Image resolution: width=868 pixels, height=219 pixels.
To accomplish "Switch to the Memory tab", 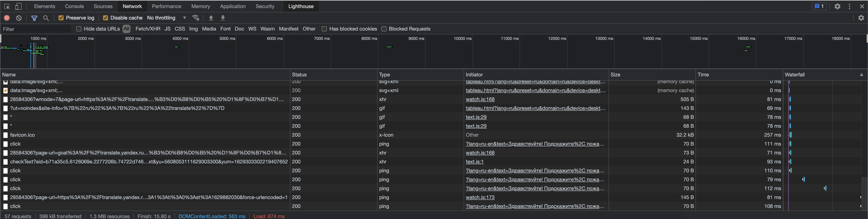I will pyautogui.click(x=200, y=6).
